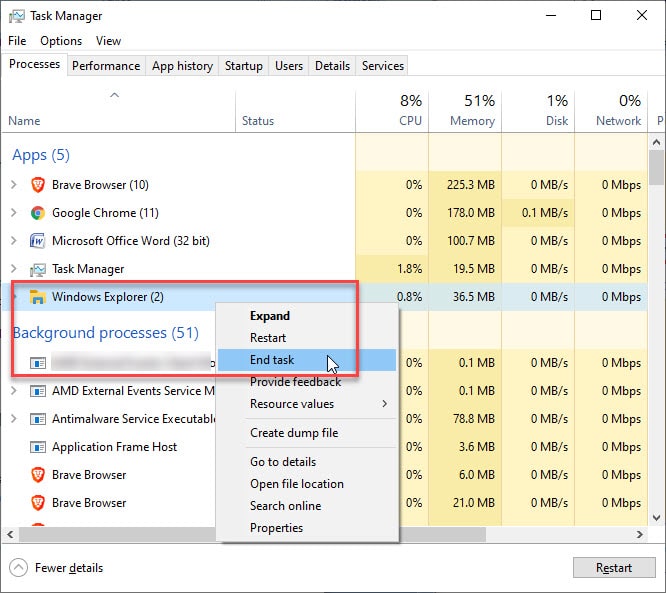666x593 pixels.
Task: Click the AMD External Events Service icon
Action: [38, 391]
